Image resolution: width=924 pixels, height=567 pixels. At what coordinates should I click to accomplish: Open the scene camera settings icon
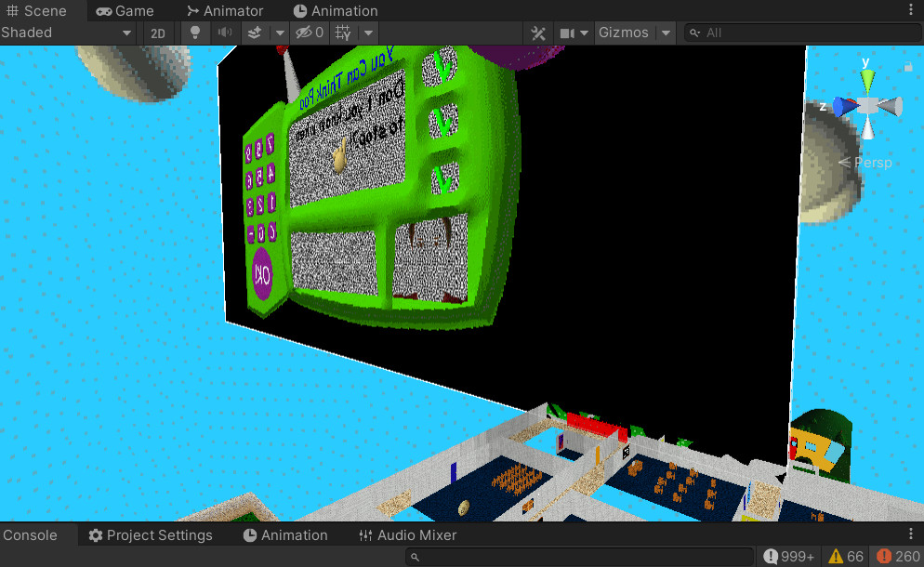click(x=567, y=33)
